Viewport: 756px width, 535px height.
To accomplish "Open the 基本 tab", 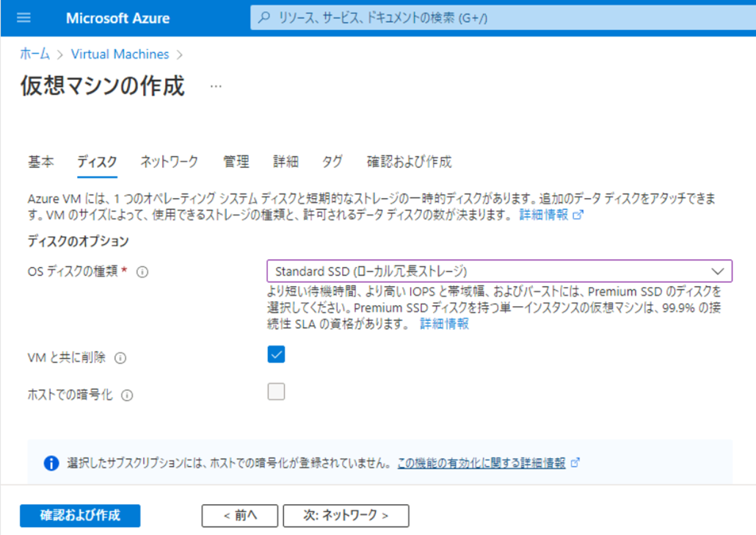I will (x=40, y=162).
